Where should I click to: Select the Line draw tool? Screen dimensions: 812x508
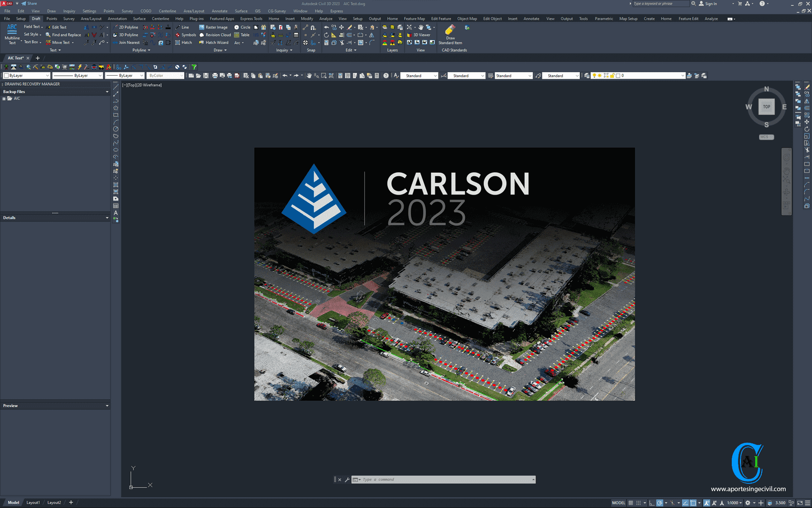182,27
